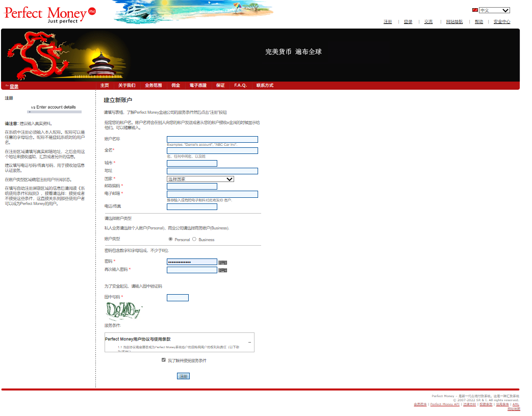Screen dimensions: 532x416
Task: Focus the 密码 password field
Action: point(192,262)
